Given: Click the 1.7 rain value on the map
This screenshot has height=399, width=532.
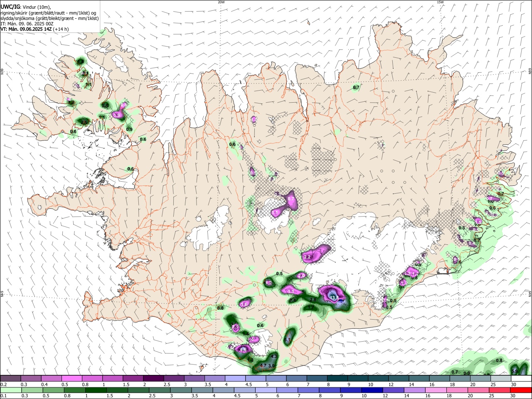Looking at the screenshot, I should (311, 308).
